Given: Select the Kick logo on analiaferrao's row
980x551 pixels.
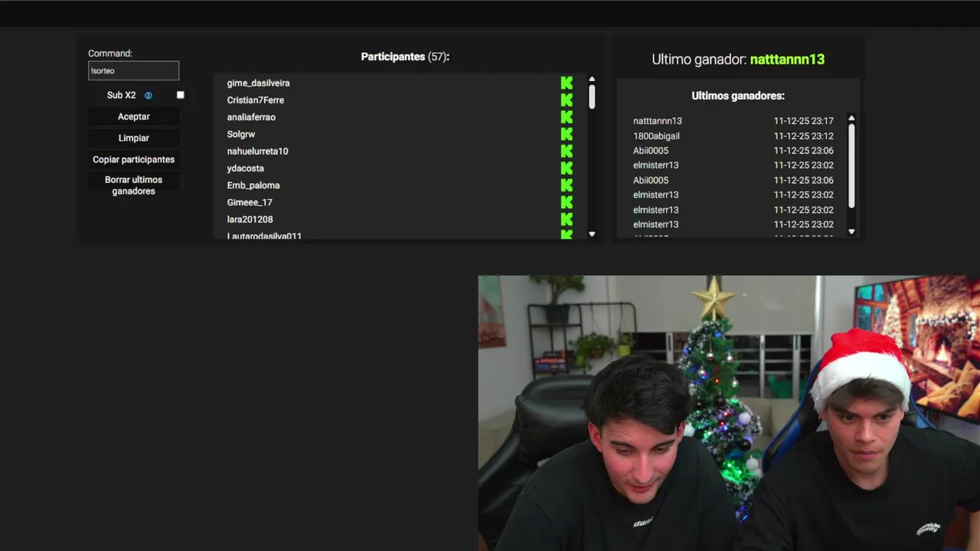Looking at the screenshot, I should pos(567,117).
